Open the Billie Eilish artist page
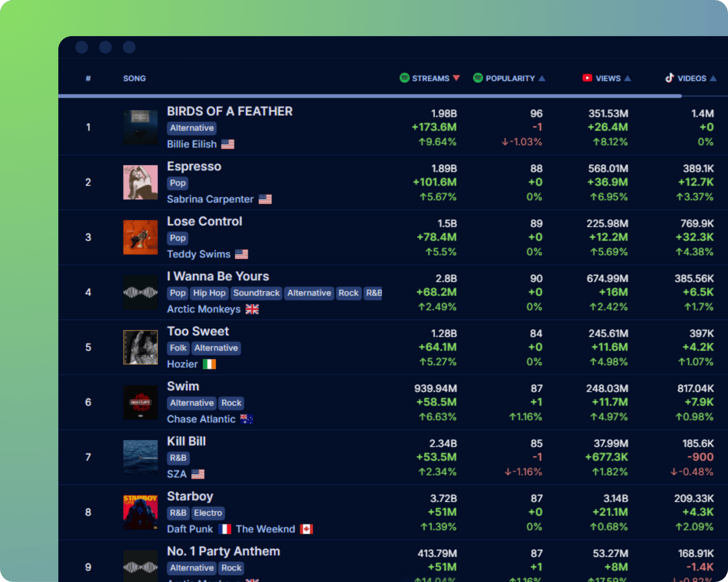 click(x=191, y=144)
